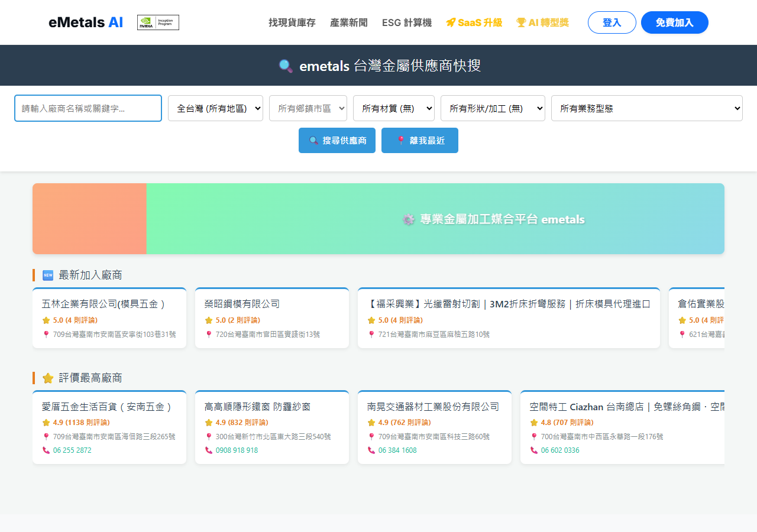Open the 空間特工 Ciazhan 台南總店 listing

click(x=622, y=427)
